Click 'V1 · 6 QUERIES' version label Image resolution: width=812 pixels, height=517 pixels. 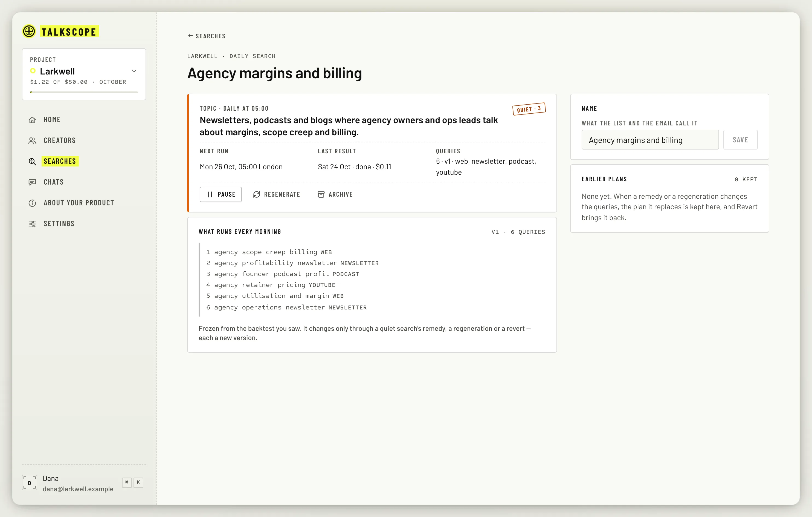tap(518, 232)
